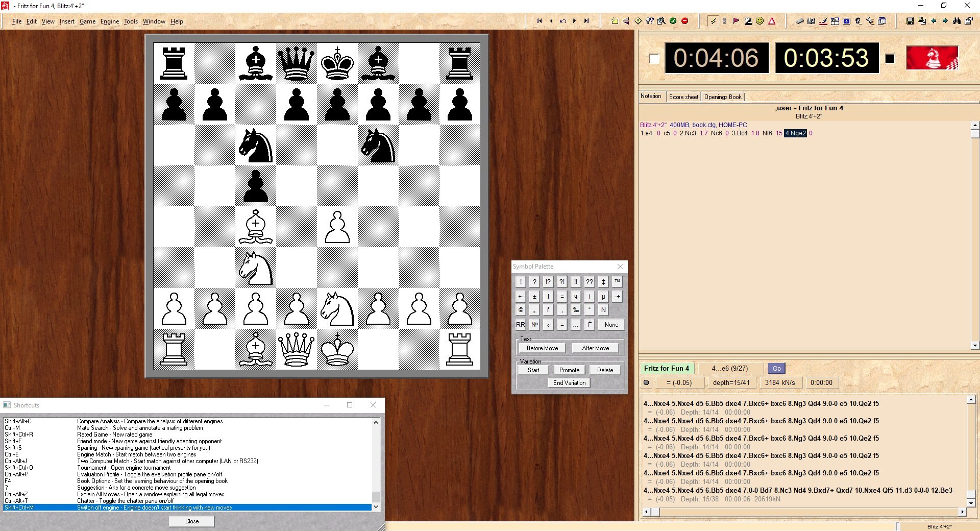980x531 pixels.
Task: Switch to the Score sheet tab
Action: [683, 96]
